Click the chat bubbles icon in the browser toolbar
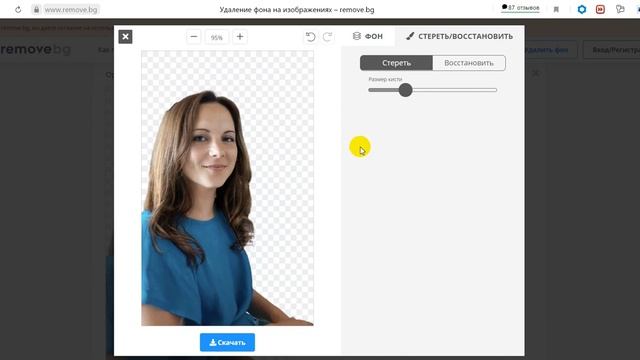Viewport: 640px width, 360px height. coord(620,9)
